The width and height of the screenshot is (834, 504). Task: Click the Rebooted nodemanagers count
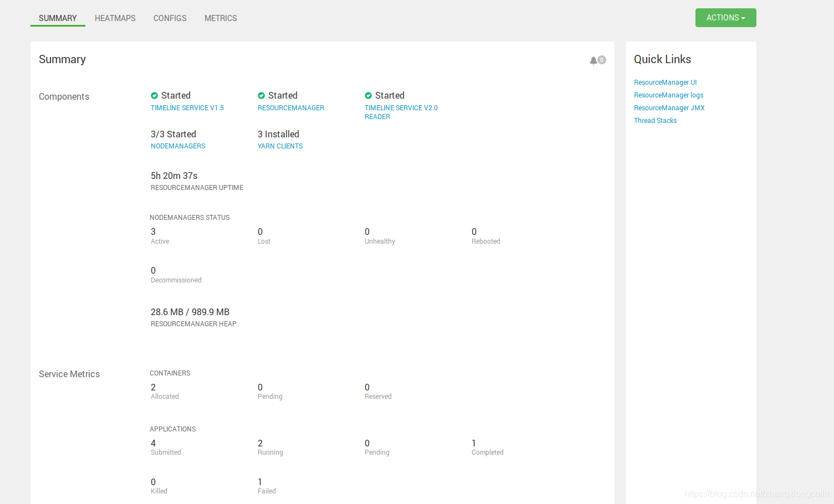[474, 232]
